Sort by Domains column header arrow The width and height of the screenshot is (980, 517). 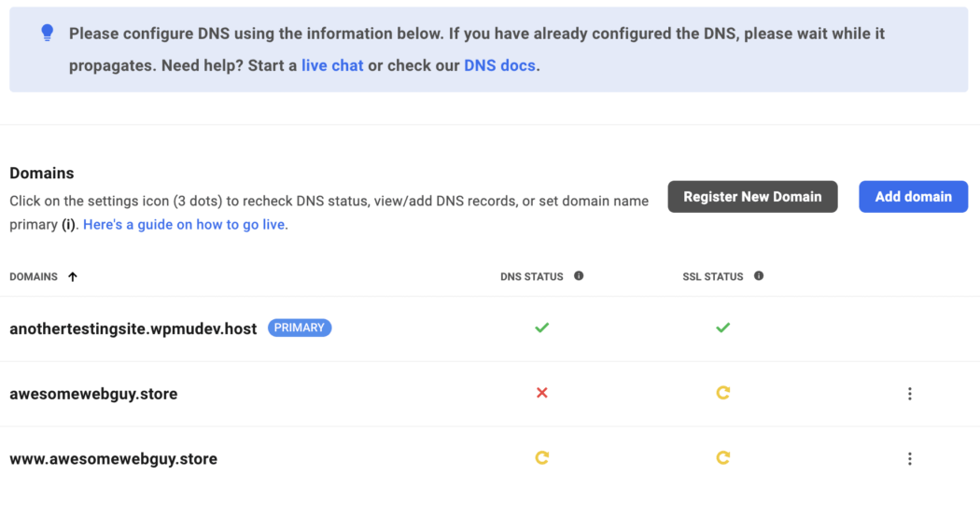tap(73, 276)
